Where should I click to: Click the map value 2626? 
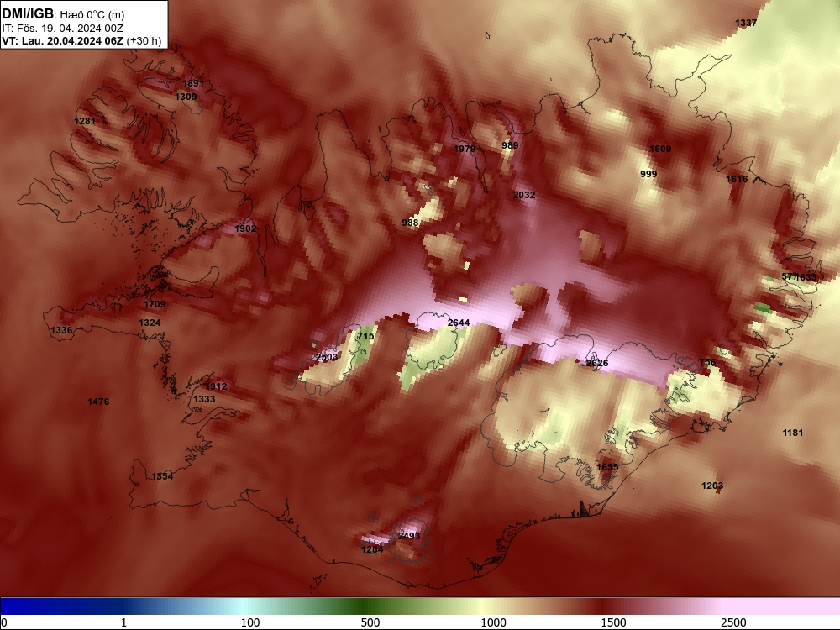click(597, 363)
